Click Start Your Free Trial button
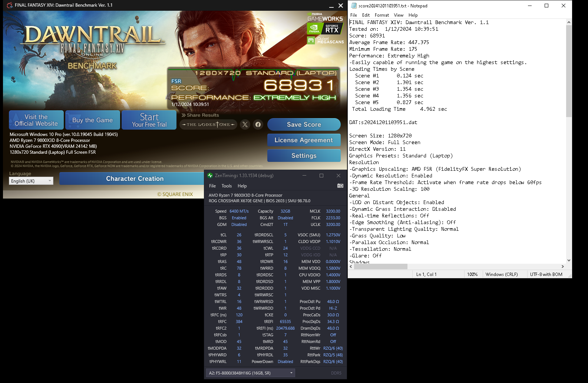Image resolution: width=588 pixels, height=383 pixels. [x=149, y=120]
